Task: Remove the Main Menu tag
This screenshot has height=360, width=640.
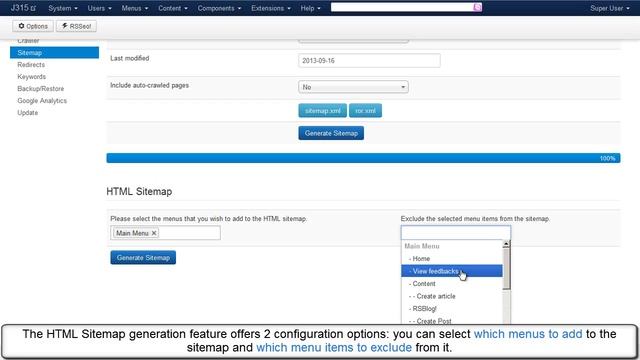Action: pyautogui.click(x=154, y=233)
